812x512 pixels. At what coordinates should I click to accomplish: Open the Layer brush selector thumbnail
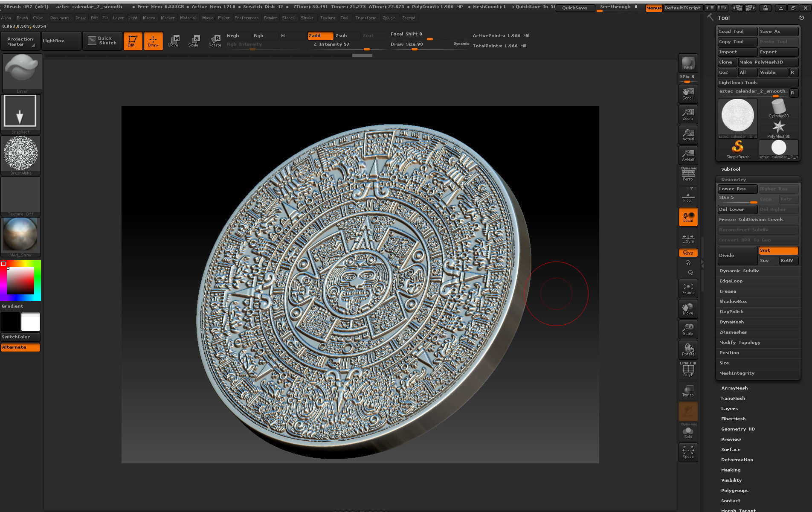(x=22, y=73)
